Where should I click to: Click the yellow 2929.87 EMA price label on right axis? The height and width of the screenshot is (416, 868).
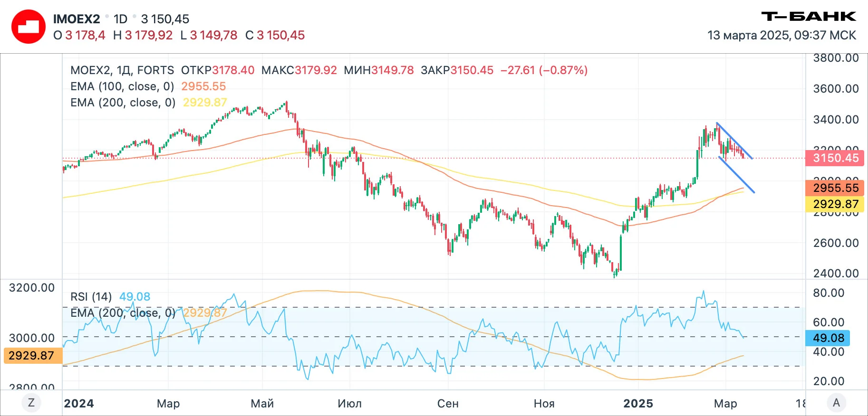click(x=835, y=204)
